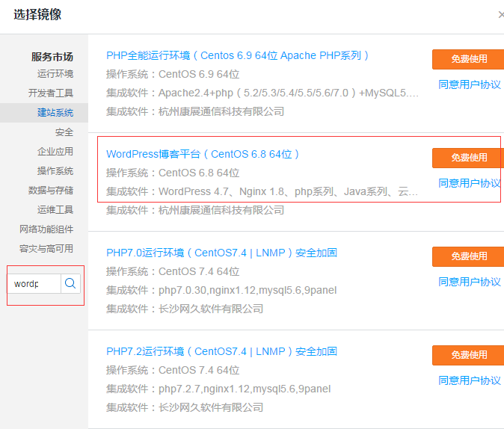The width and height of the screenshot is (504, 429).
Task: Click 免费使用 for PHP全能运行环境
Action: (x=468, y=59)
